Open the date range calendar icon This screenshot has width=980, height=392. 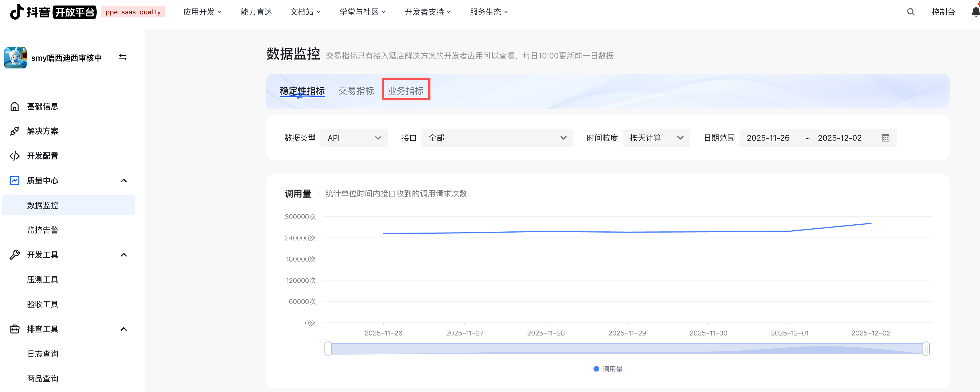[885, 138]
